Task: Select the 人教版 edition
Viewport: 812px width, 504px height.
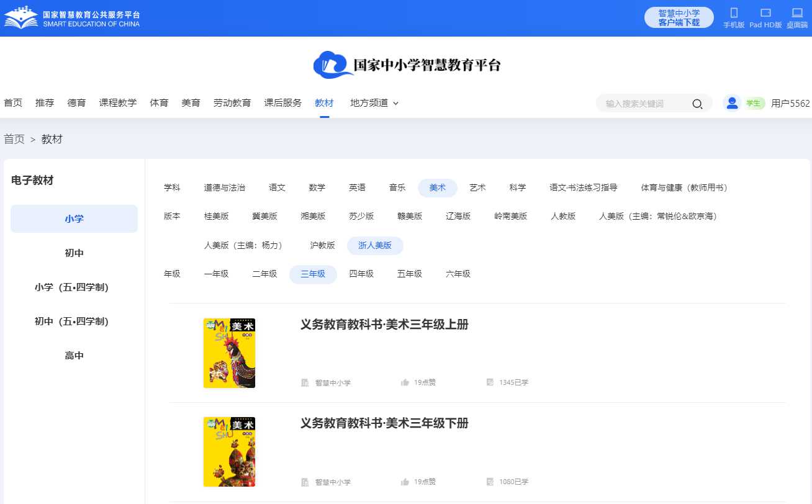Action: click(x=563, y=216)
